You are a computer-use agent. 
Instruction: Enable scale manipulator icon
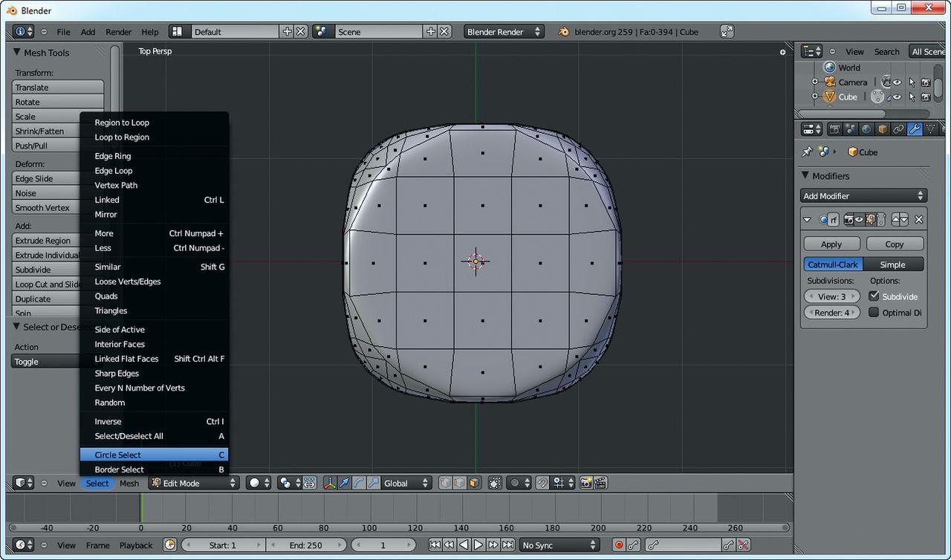tap(374, 483)
